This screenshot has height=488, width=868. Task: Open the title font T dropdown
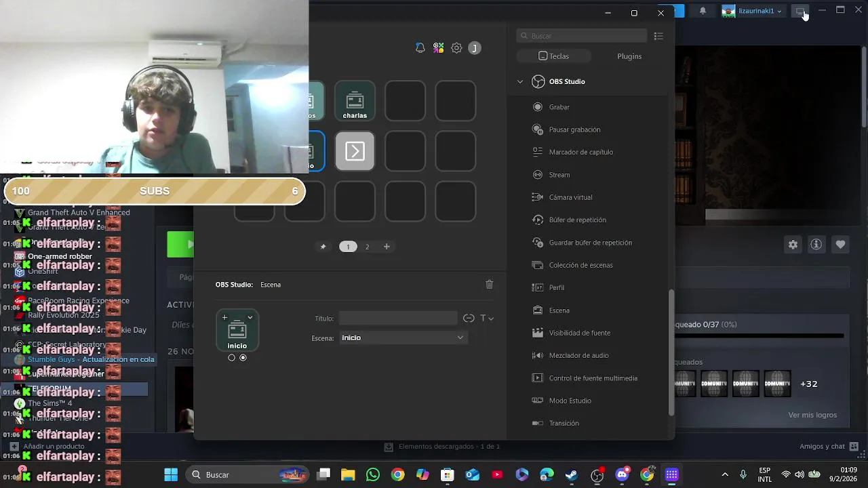[486, 318]
